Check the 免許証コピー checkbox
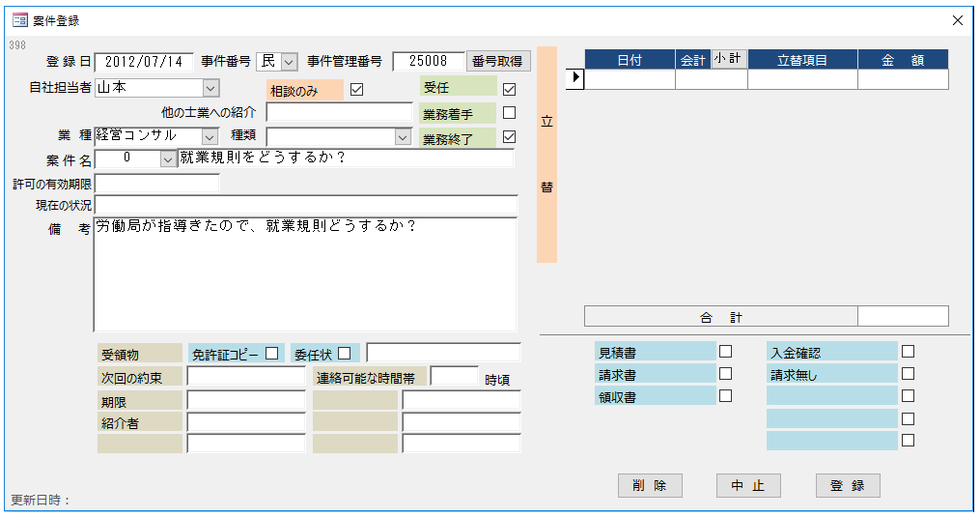This screenshot has width=980, height=517. tap(272, 354)
